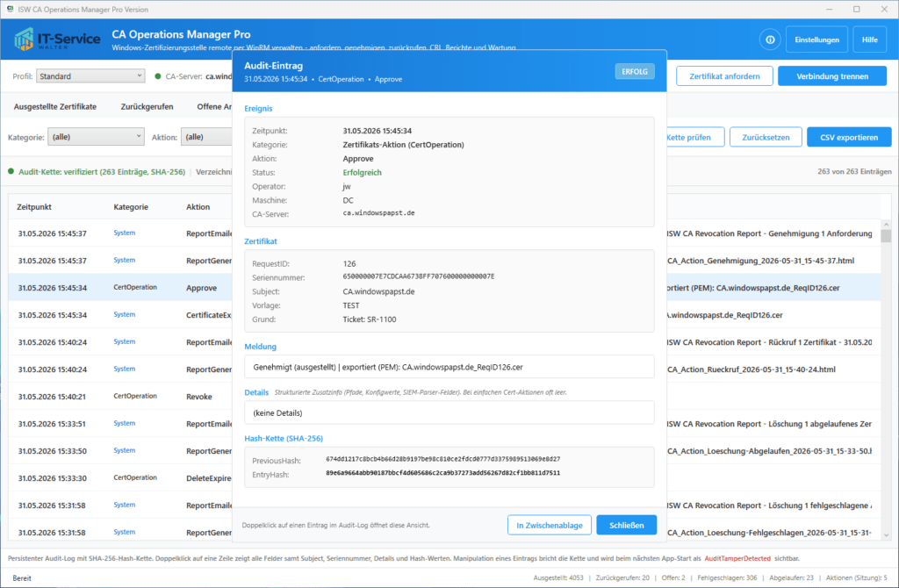Click Subject value CA.windowspapst.de
Screen dimensions: 899x588
tap(378, 291)
